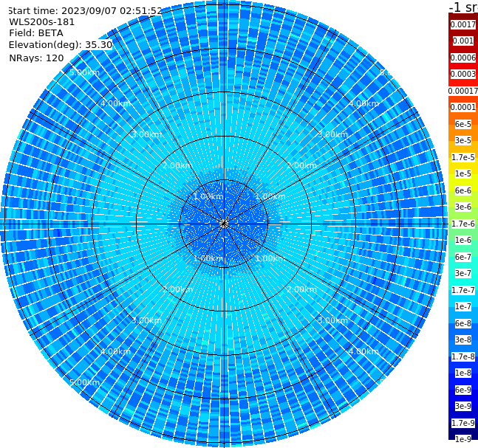478x448 pixels.
Task: Pick the 0.0003 colorbar value
Action: (x=463, y=75)
